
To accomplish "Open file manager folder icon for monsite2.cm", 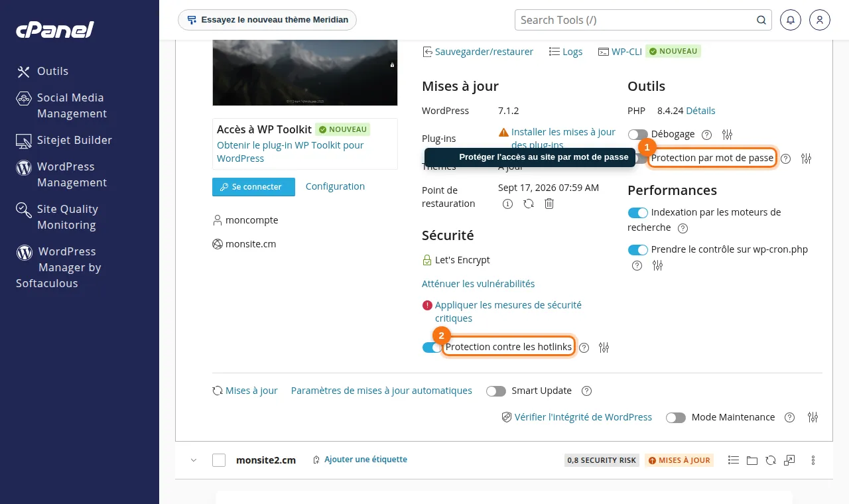I will click(x=751, y=460).
